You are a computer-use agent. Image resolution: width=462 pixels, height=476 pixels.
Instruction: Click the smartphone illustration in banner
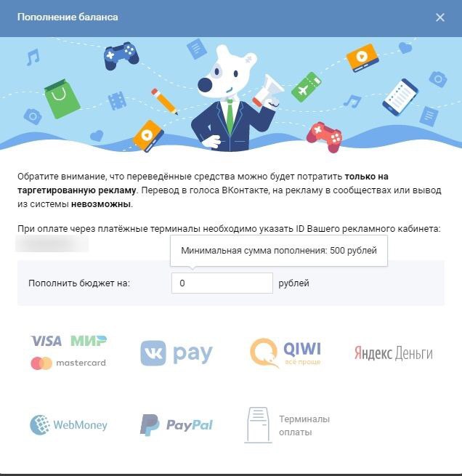[x=400, y=97]
